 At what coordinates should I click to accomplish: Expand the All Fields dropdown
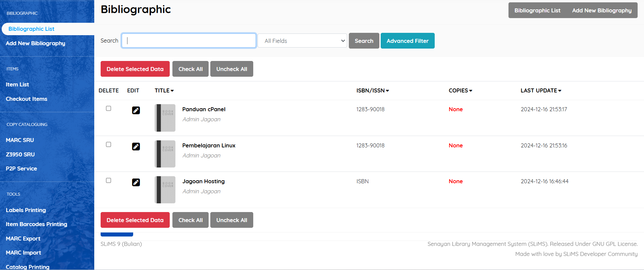[302, 41]
